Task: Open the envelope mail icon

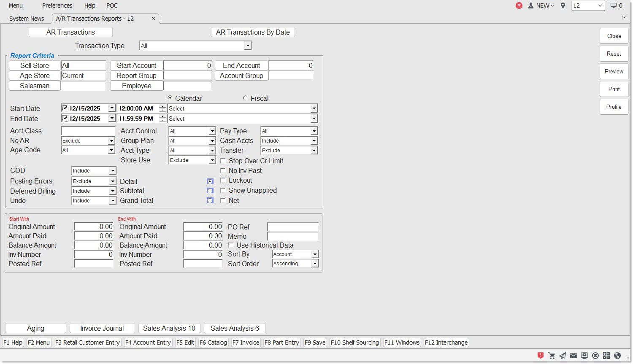Action: [x=573, y=356]
